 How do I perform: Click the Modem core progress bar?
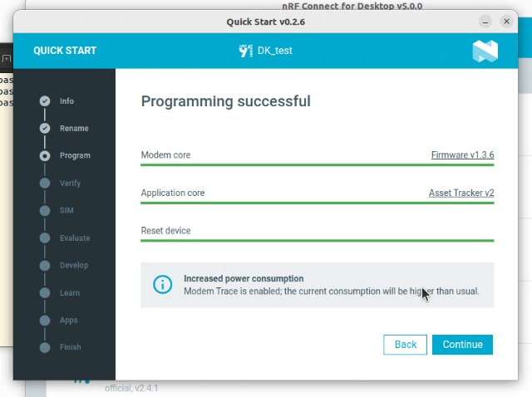click(x=318, y=165)
